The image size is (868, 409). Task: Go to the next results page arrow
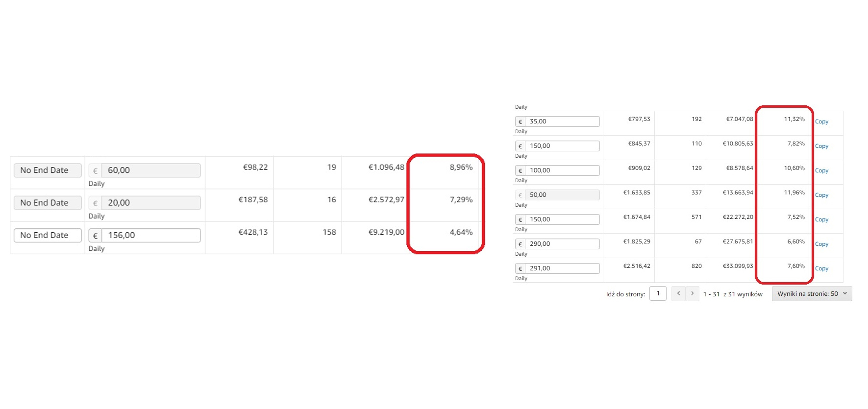692,293
